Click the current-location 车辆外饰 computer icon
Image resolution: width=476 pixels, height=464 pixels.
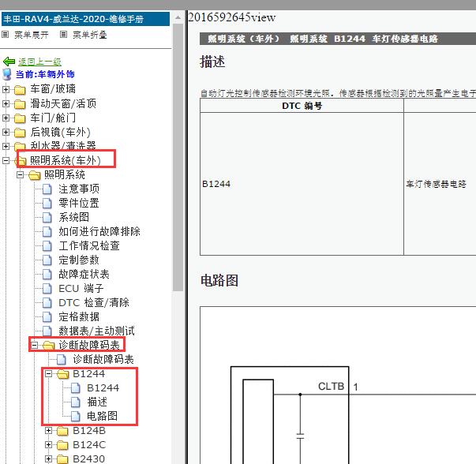click(x=6, y=74)
